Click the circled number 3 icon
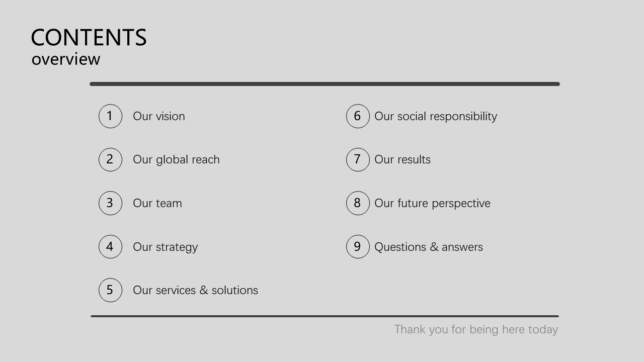644x362 pixels. coord(110,203)
